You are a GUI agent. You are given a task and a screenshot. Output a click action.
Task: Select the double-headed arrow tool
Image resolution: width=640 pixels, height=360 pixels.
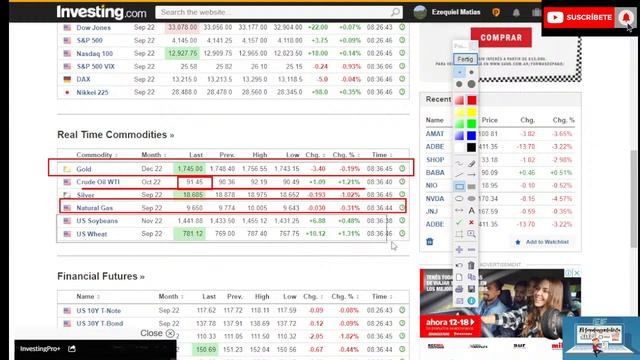pos(459,210)
